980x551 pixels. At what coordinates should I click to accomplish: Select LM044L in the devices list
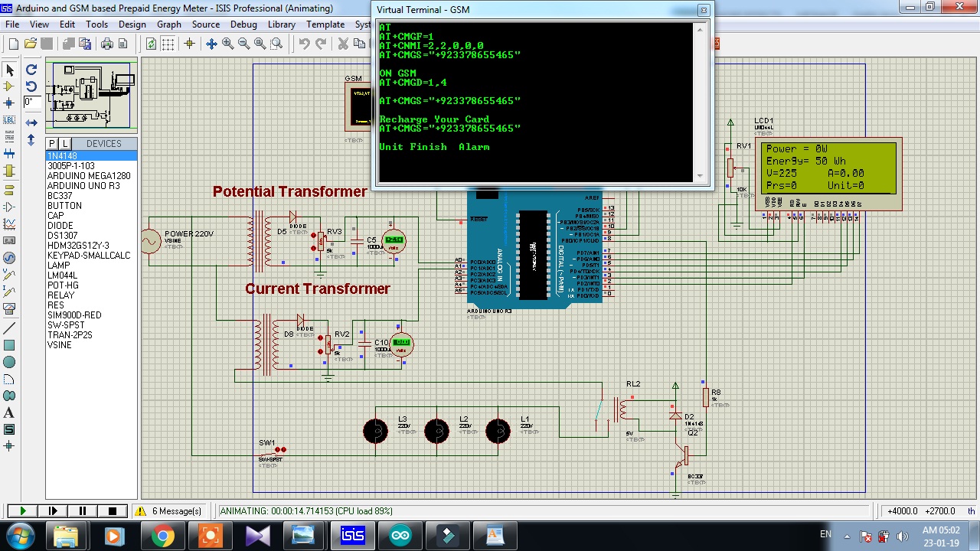91,275
